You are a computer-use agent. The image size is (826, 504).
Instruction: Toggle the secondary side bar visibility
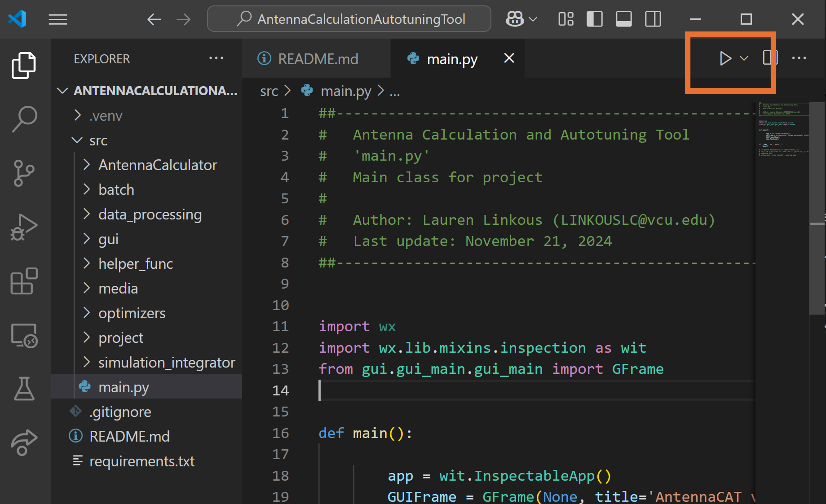pyautogui.click(x=653, y=19)
